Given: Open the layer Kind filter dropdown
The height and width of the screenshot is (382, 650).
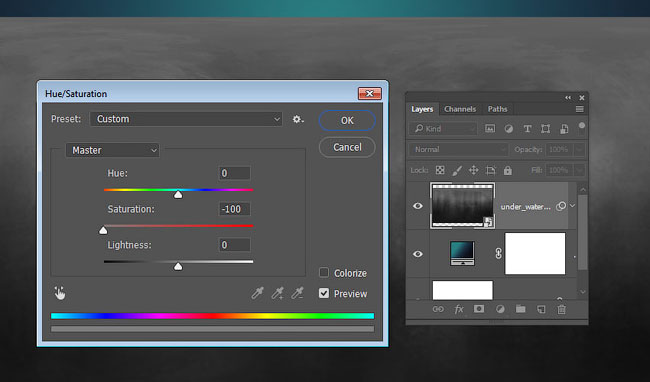Looking at the screenshot, I should pyautogui.click(x=443, y=129).
